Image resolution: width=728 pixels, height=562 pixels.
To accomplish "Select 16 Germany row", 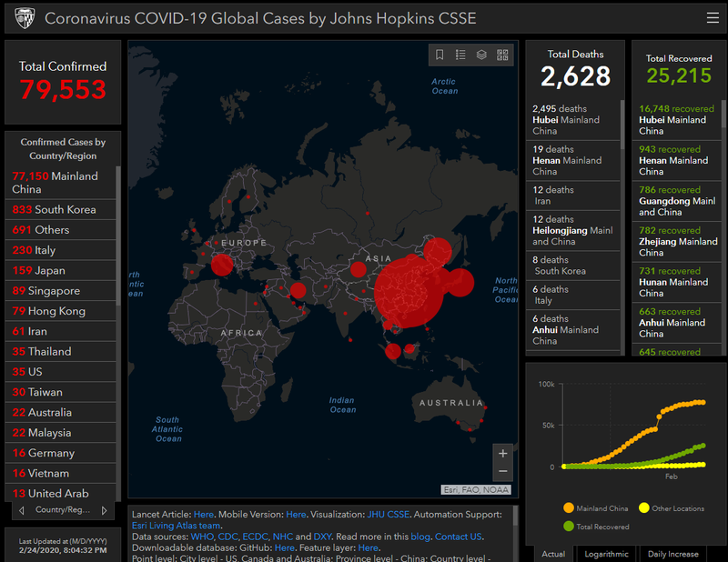I will click(60, 453).
